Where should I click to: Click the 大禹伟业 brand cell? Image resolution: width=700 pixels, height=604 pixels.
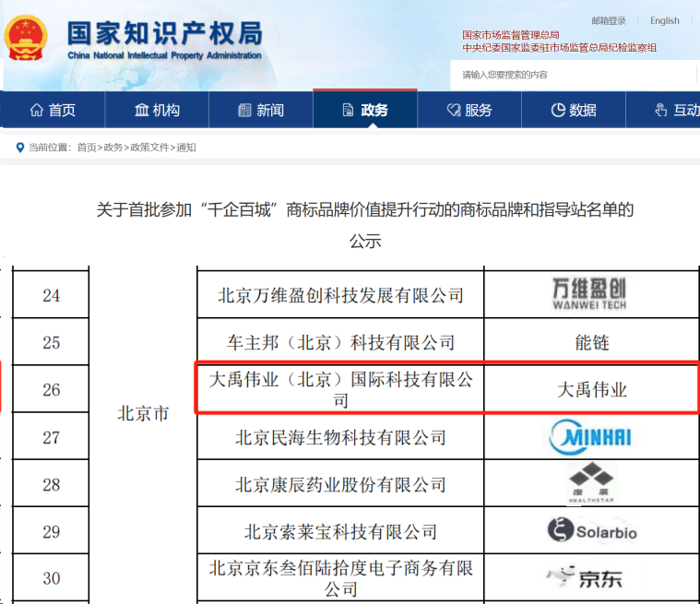[592, 389]
